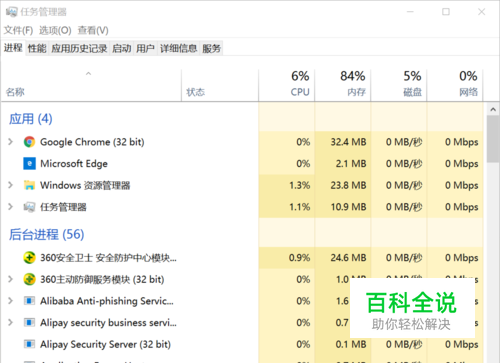Click the 360主动防御服务模块 icon

(29, 279)
